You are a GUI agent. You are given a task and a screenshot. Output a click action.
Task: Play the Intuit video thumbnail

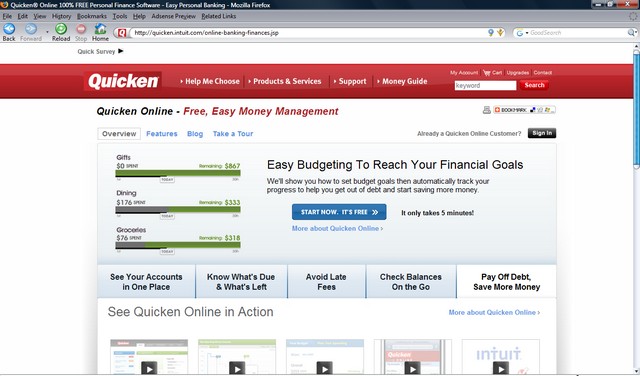[501, 369]
